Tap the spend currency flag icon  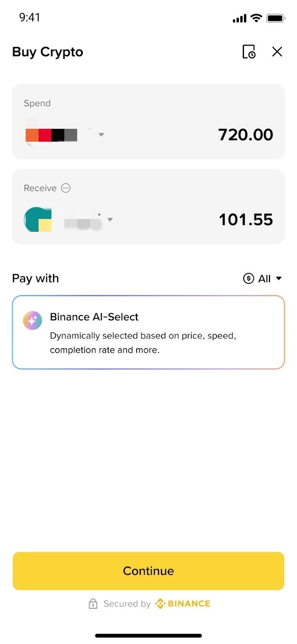(x=51, y=134)
